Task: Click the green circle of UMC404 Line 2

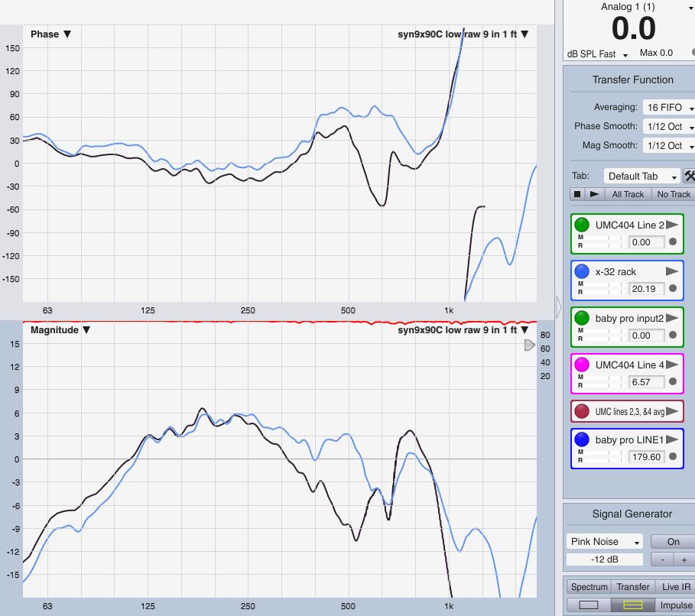Action: pyautogui.click(x=582, y=225)
